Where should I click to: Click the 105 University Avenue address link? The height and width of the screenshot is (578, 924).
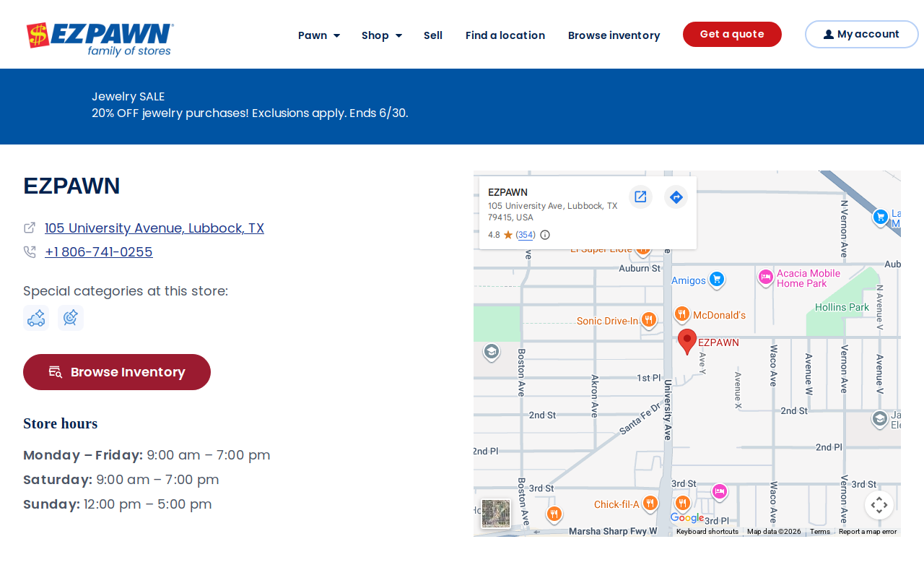[x=154, y=228]
